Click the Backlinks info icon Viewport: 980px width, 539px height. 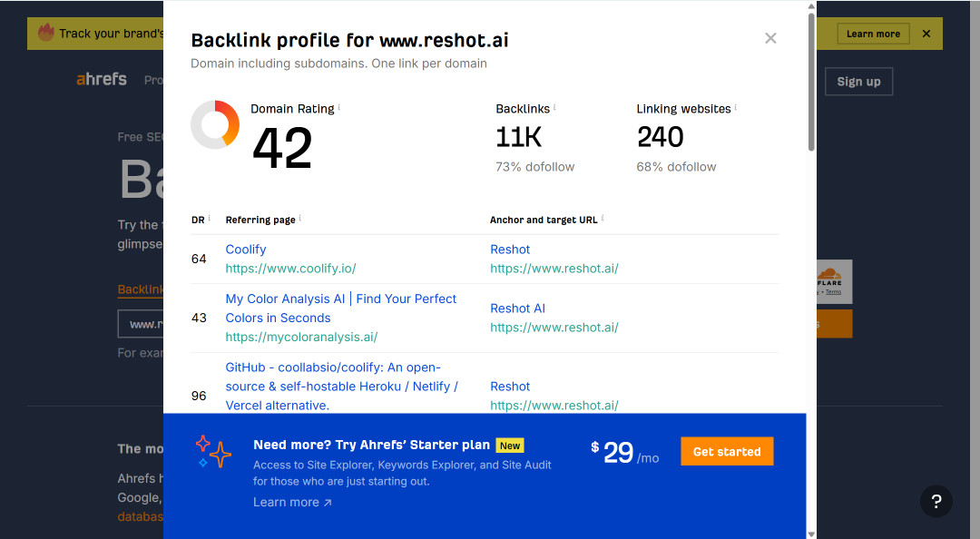coord(554,108)
